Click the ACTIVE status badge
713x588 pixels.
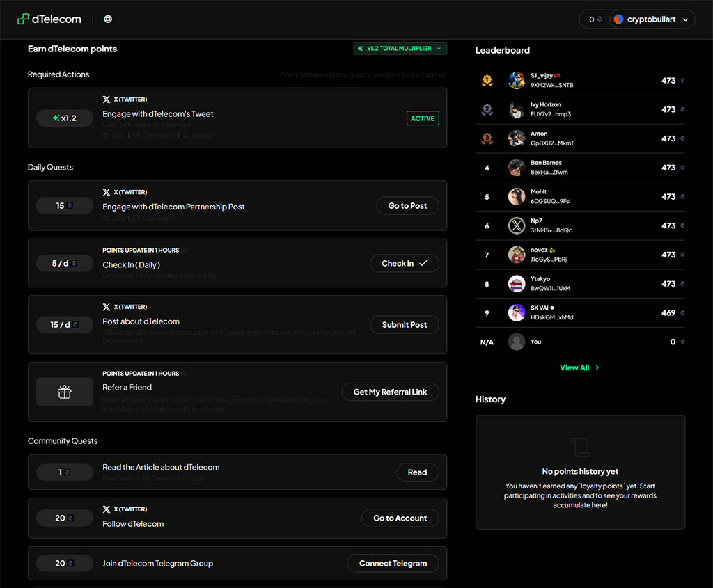pyautogui.click(x=423, y=118)
